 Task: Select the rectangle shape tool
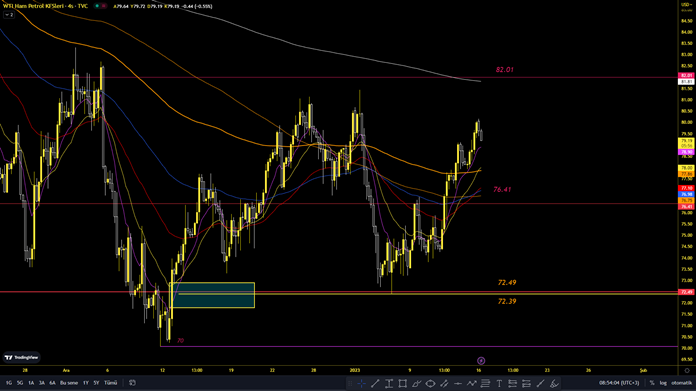click(403, 383)
